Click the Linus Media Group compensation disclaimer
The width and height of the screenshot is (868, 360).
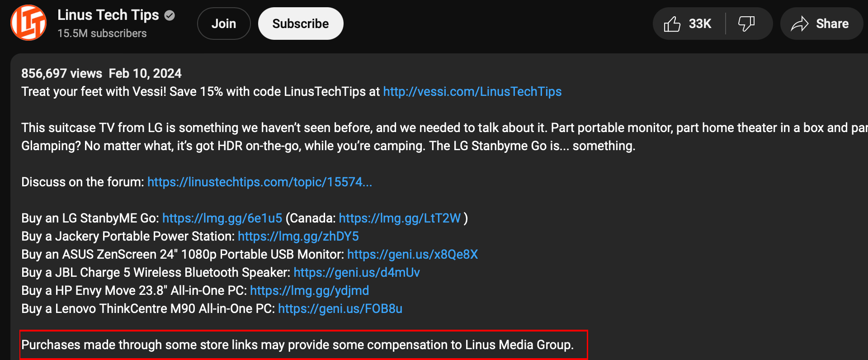pos(297,345)
